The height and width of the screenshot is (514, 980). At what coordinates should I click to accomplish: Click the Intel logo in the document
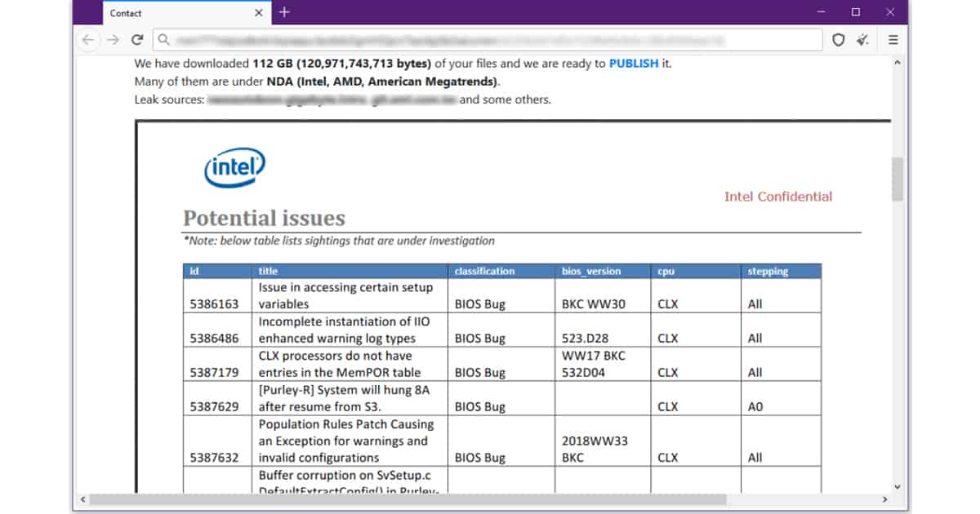coord(234,169)
